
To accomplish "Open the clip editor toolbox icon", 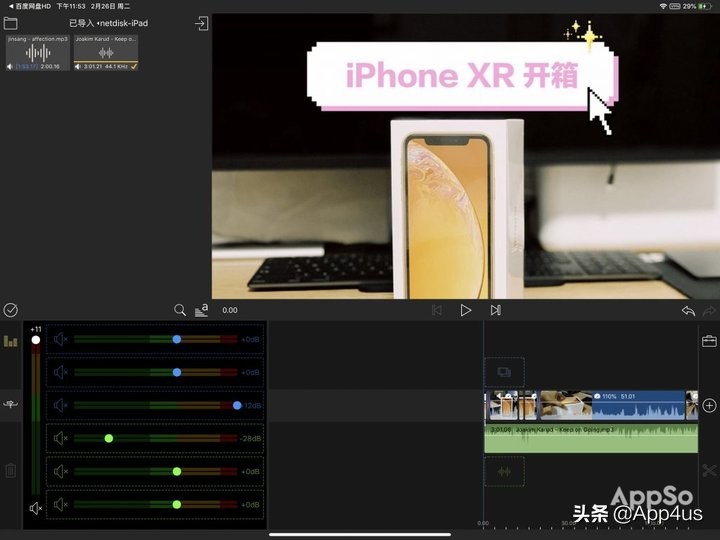I will (709, 341).
